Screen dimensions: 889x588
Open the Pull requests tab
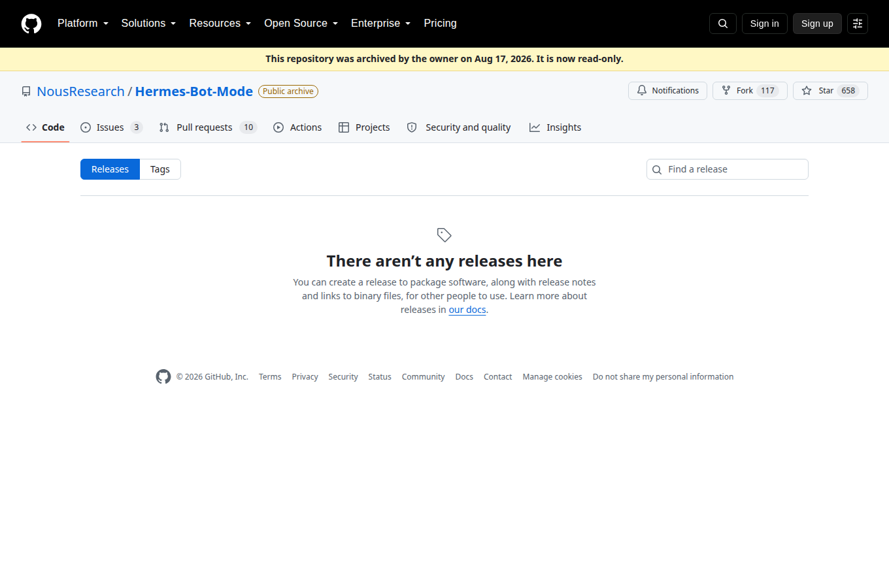208,127
